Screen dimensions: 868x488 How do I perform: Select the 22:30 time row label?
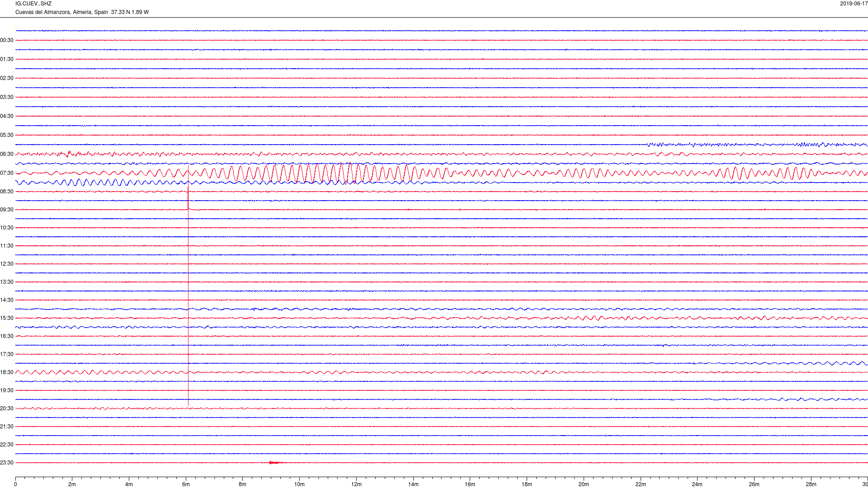click(7, 445)
